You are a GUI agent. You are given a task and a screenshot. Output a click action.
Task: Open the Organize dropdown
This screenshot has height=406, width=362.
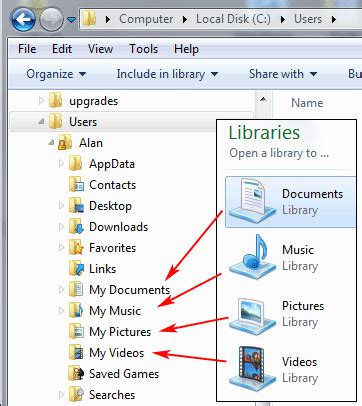[x=56, y=74]
